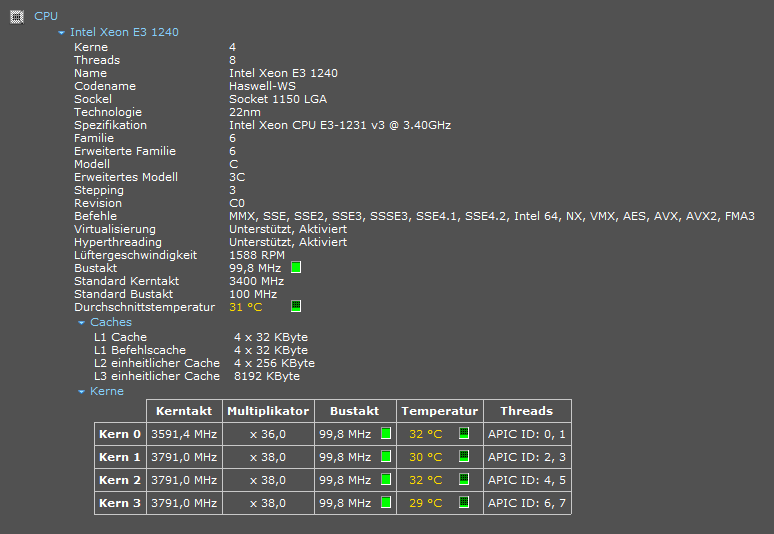Viewport: 774px width, 534px height.
Task: Click the Socket 1150 LGA value
Action: click(278, 99)
